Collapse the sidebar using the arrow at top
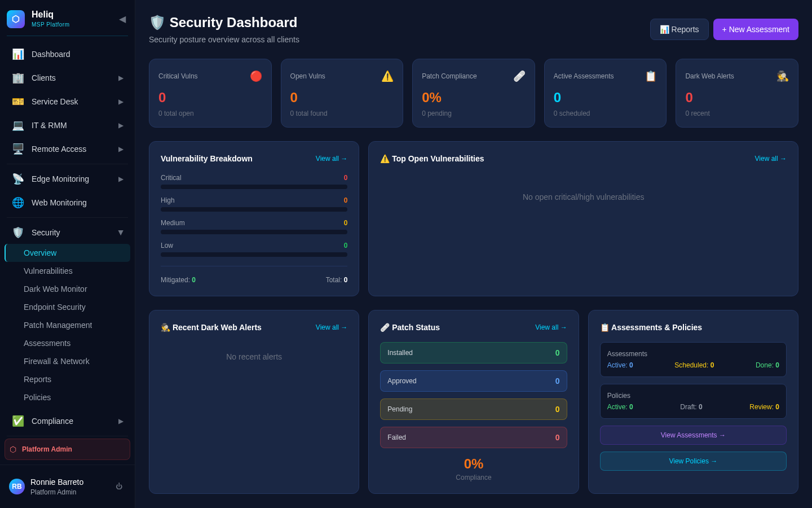Viewport: 812px width, 508px height. (122, 19)
